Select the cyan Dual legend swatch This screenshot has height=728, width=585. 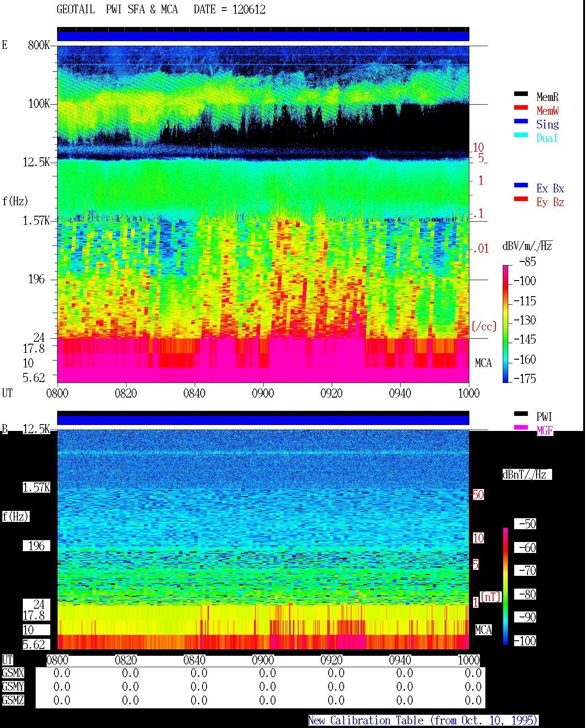(521, 135)
